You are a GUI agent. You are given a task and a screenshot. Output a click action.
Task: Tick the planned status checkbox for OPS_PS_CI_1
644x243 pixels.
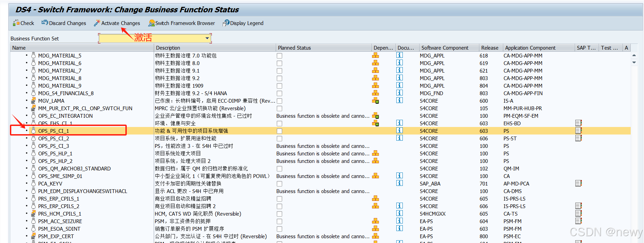click(279, 131)
